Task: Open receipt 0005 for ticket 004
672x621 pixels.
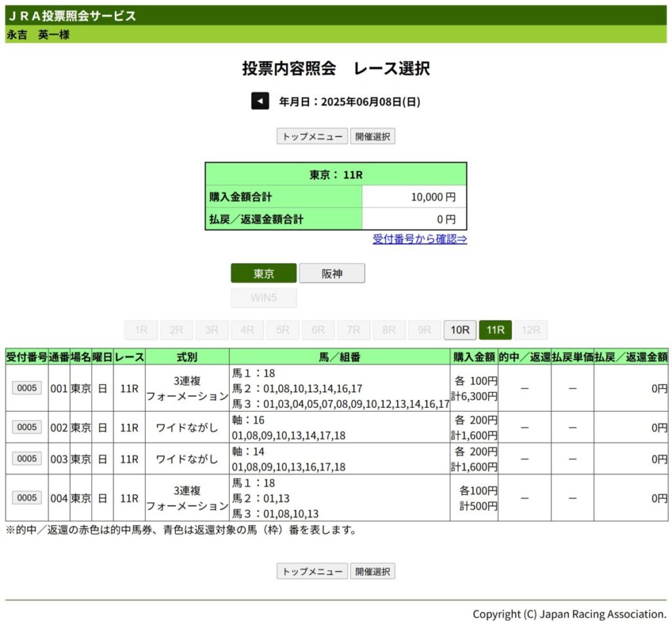Action: coord(27,498)
